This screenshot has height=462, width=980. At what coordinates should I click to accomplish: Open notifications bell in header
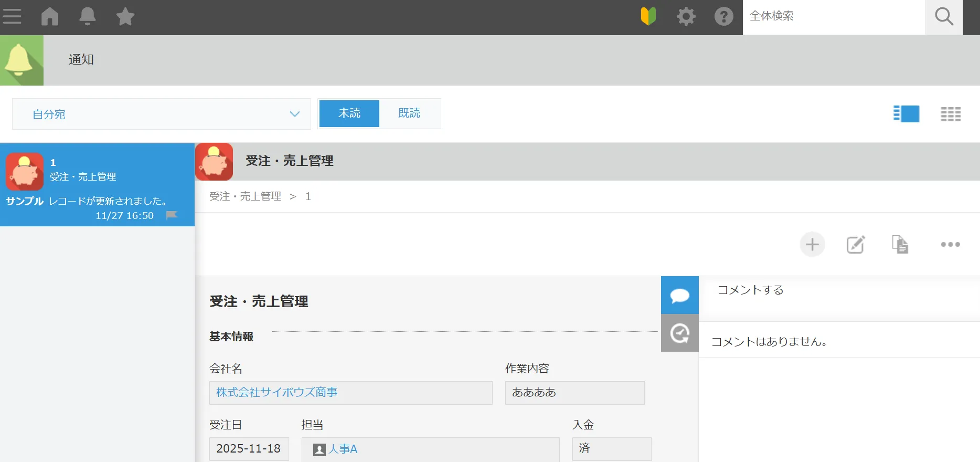[x=88, y=17]
